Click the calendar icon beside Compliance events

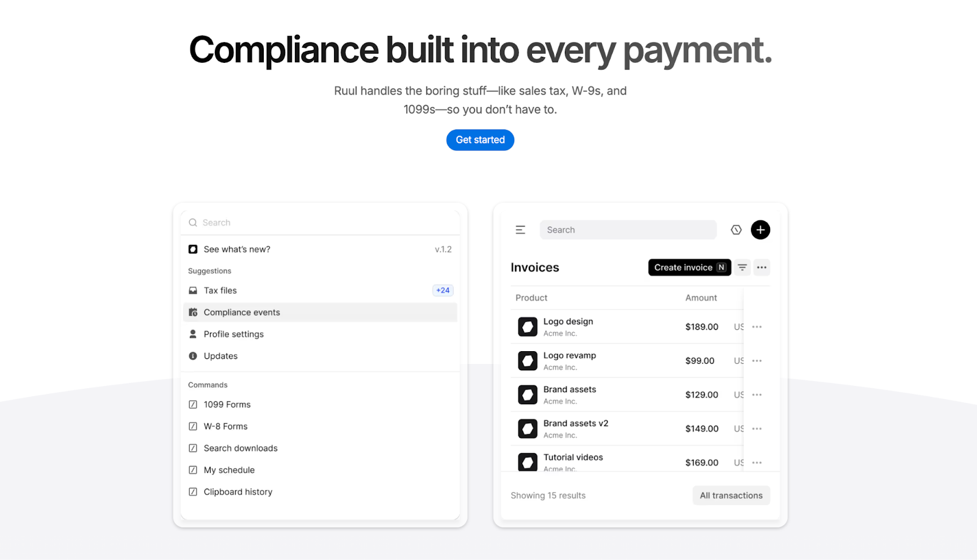193,312
